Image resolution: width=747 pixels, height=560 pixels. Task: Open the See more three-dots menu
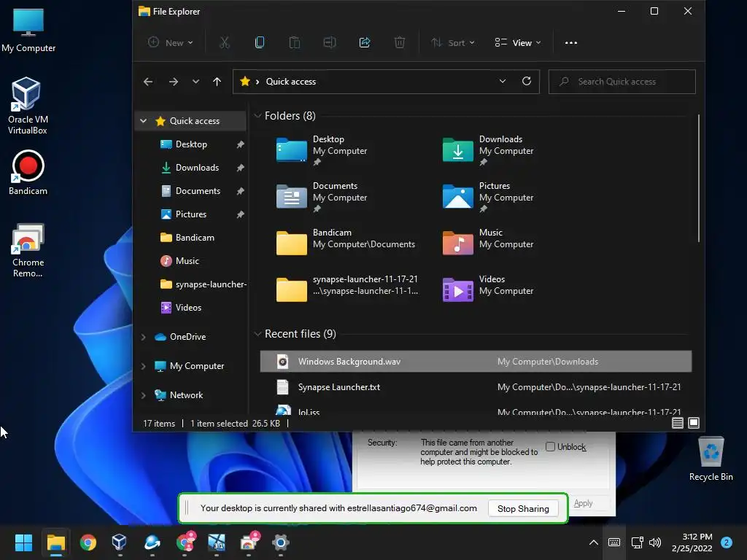tap(570, 43)
